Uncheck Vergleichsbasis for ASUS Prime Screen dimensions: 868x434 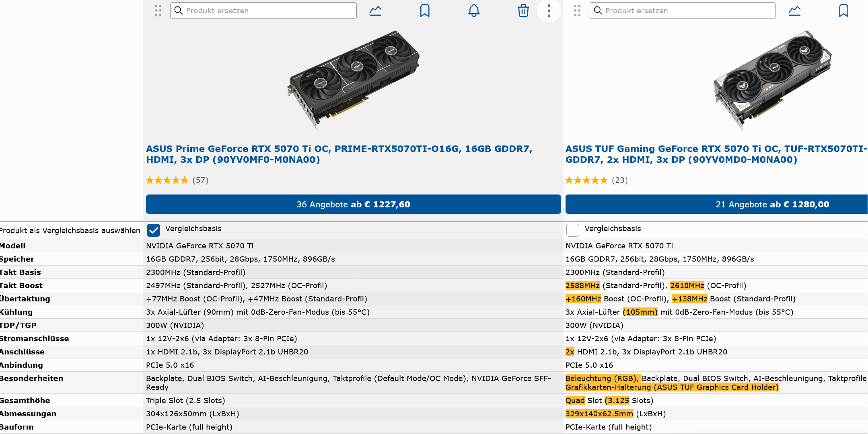pos(153,230)
